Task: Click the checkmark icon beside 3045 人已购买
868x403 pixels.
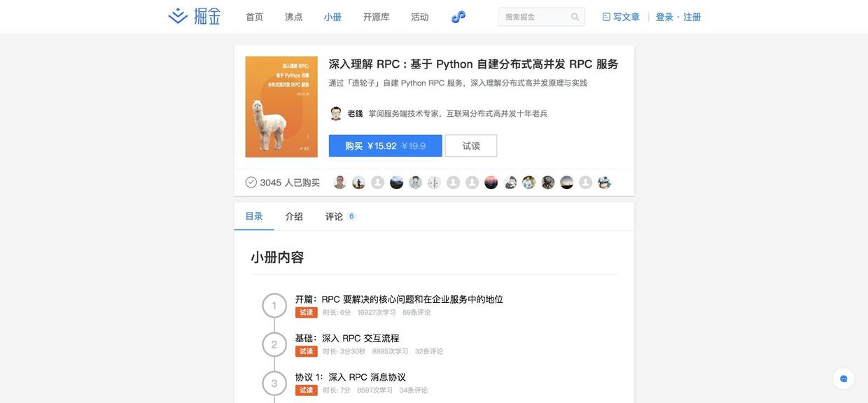Action: (251, 183)
